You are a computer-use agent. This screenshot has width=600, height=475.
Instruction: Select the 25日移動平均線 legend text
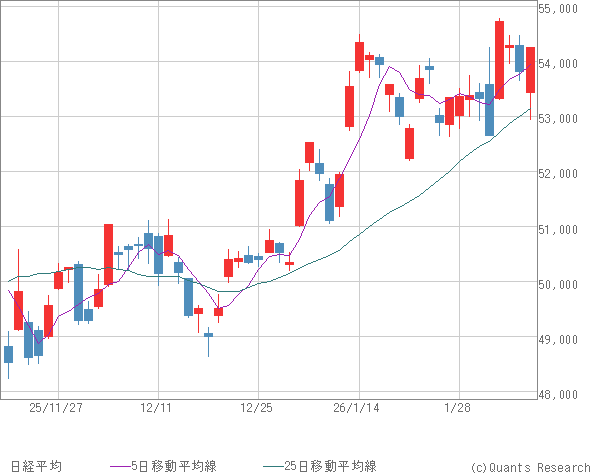click(x=330, y=466)
